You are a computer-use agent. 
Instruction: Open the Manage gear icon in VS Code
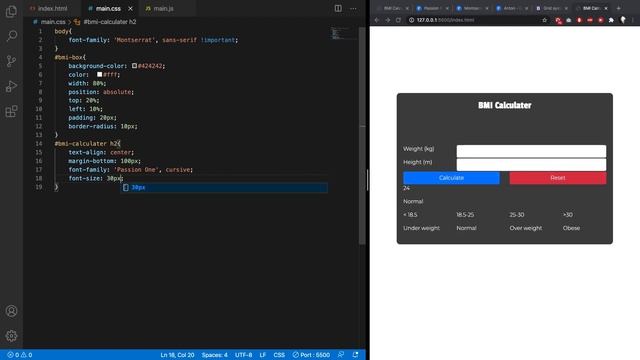point(11,336)
